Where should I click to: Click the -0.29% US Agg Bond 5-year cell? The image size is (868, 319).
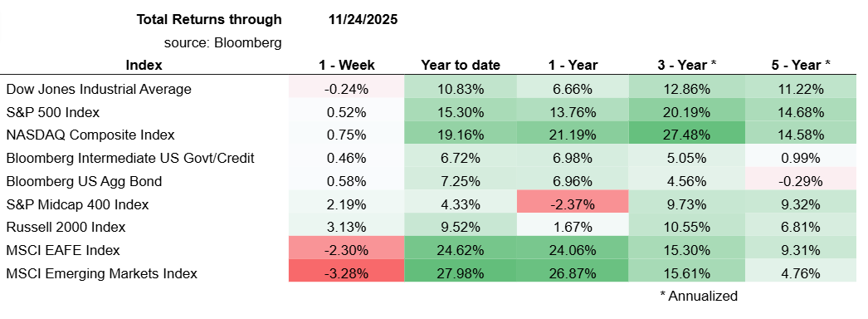coord(801,181)
